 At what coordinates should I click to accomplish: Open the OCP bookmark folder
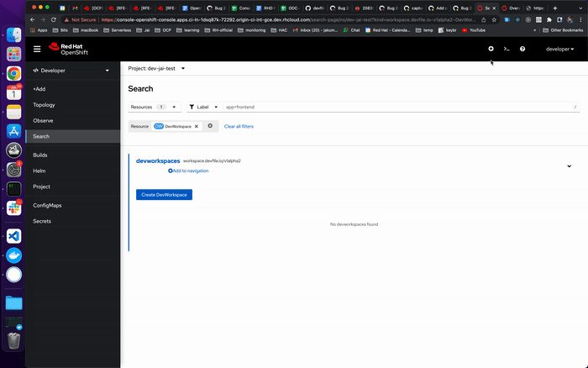163,30
